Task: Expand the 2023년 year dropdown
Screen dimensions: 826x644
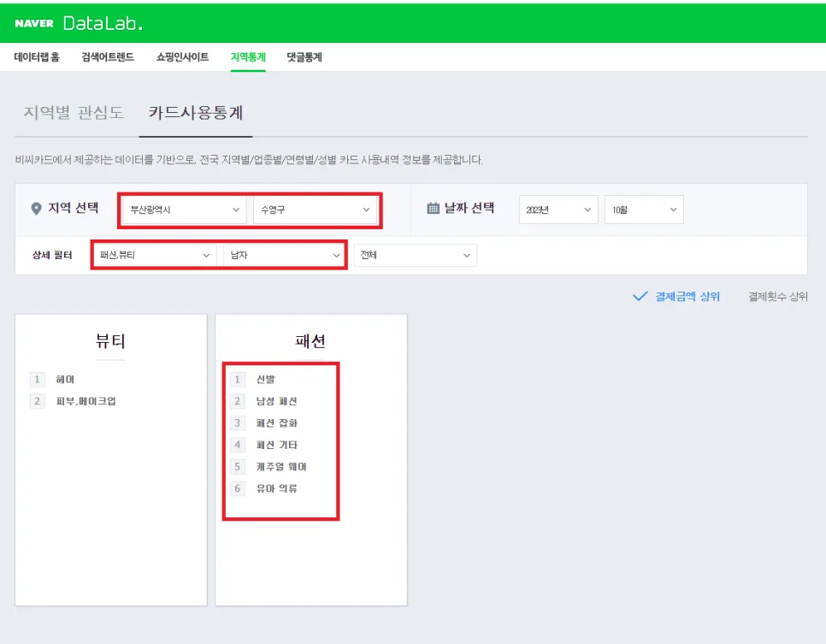Action: pos(558,210)
